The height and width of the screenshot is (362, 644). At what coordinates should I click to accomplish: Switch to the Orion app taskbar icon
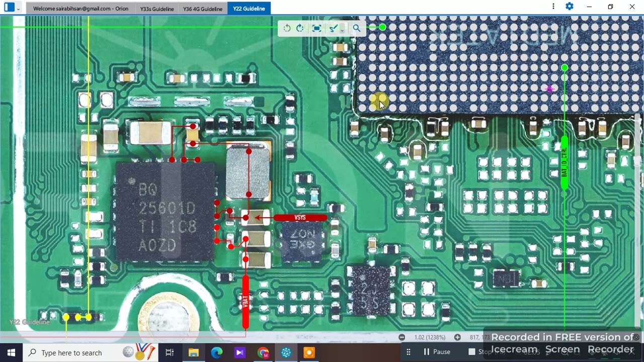coord(286,352)
